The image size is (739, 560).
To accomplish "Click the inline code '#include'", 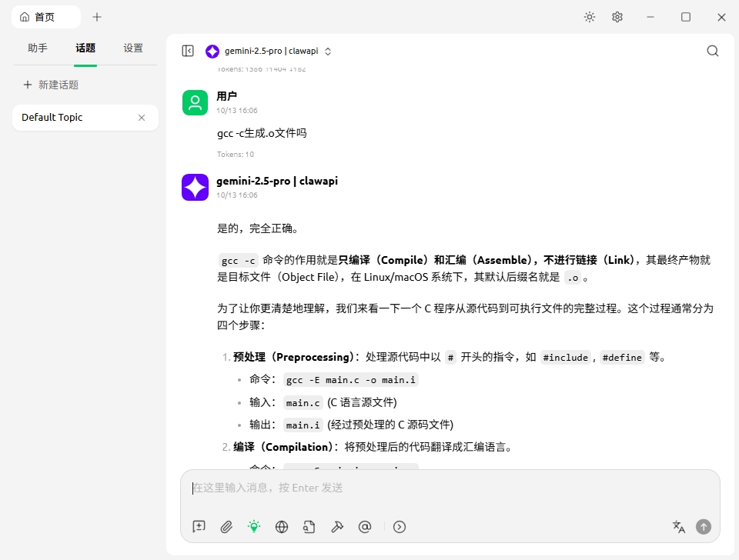I will click(566, 358).
